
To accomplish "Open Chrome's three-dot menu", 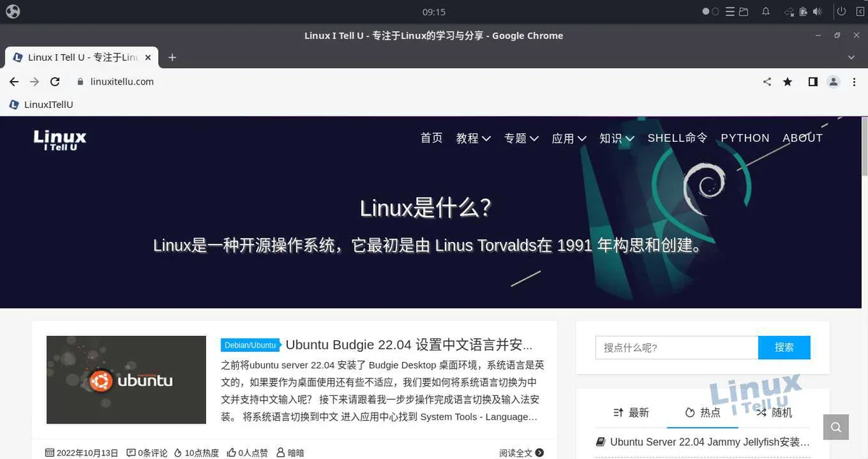I will tap(854, 82).
